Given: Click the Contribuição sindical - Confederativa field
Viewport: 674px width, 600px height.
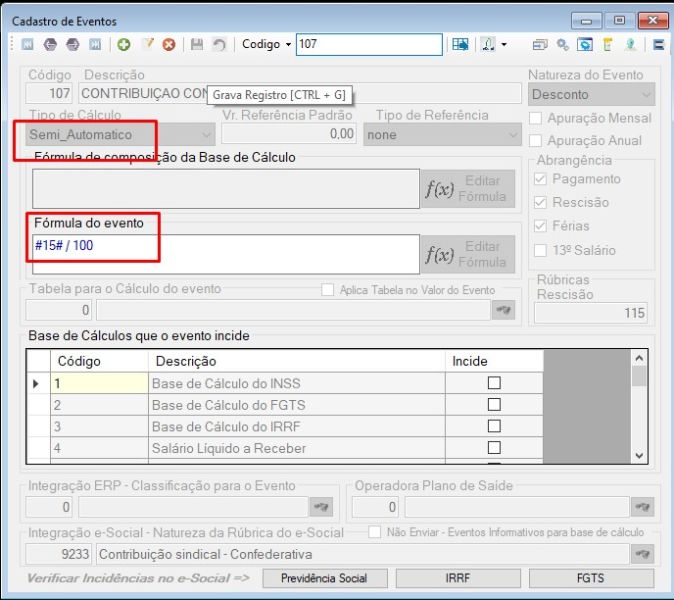Looking at the screenshot, I should [362, 554].
